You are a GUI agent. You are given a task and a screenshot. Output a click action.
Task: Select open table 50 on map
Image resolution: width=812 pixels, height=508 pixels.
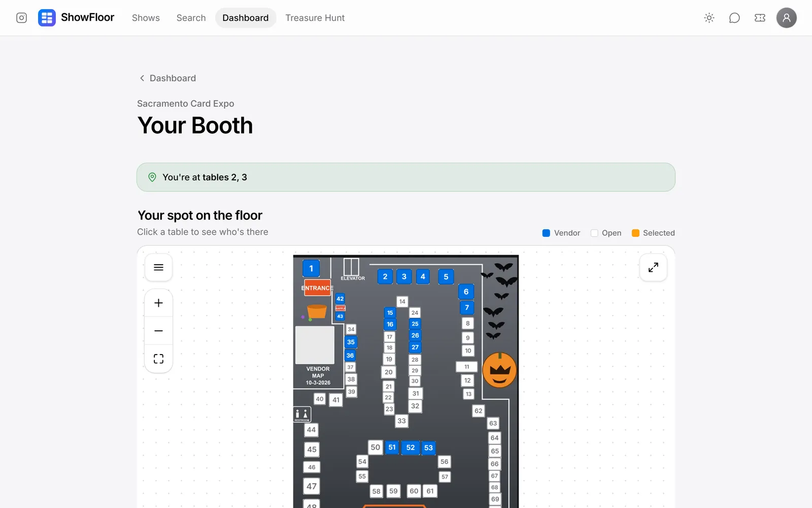pos(375,447)
